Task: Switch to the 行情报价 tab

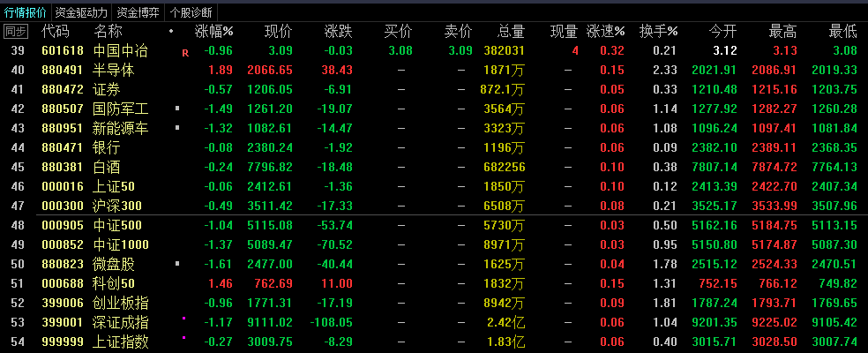Action: pos(26,11)
